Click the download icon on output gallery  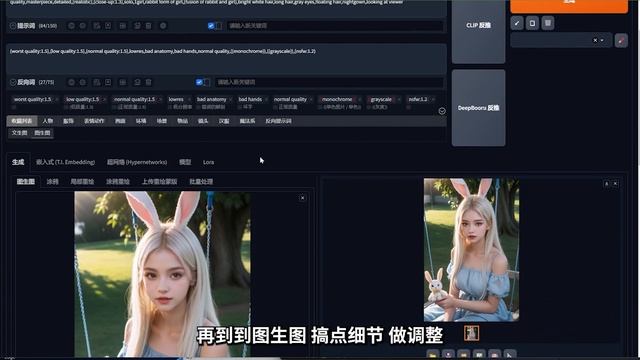tap(607, 184)
